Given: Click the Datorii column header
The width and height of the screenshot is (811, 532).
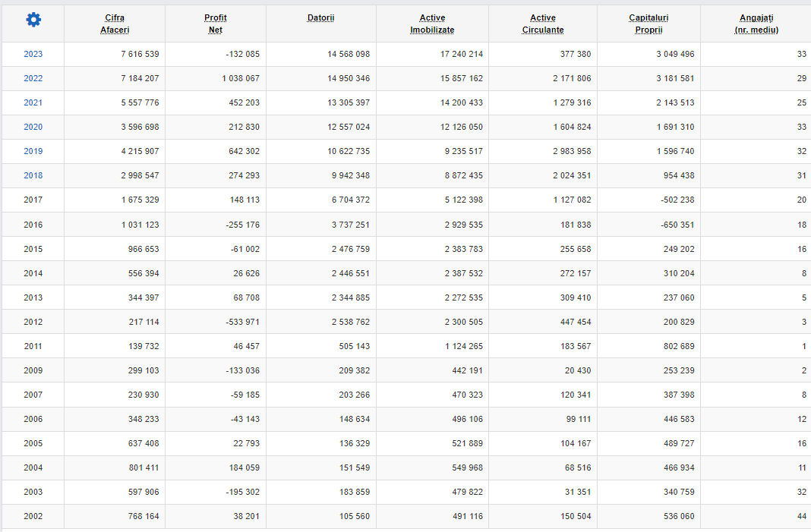Looking at the screenshot, I should (320, 18).
